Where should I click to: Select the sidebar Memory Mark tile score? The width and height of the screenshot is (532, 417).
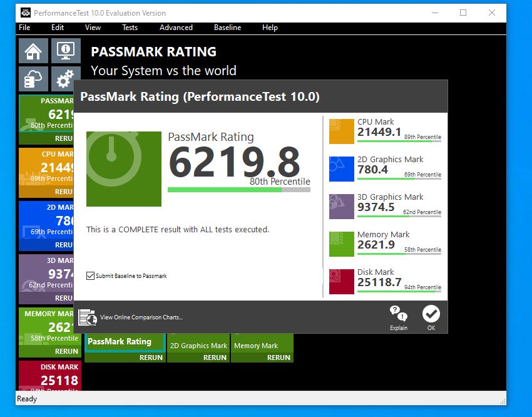61,327
